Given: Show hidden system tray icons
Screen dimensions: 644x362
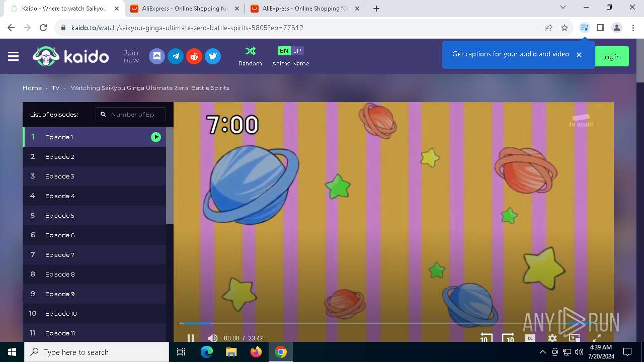Looking at the screenshot, I should coord(543,352).
